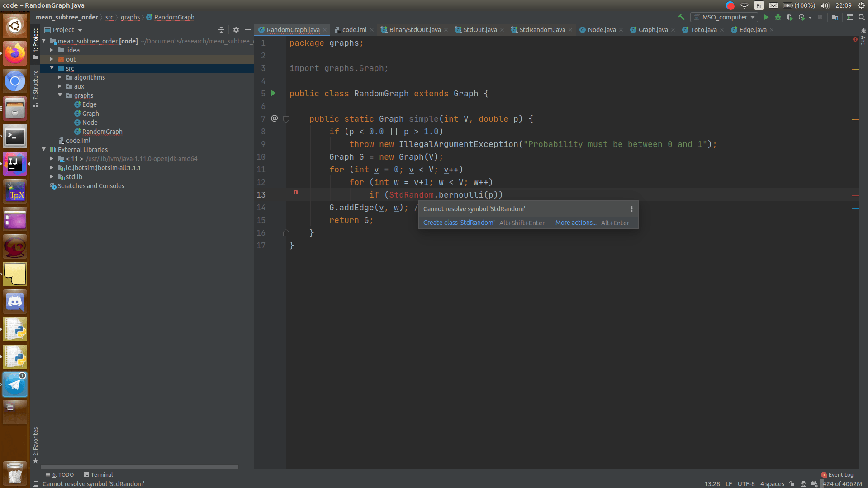Click the Build project hammer icon
Screen dimensions: 868x488
pyautogui.click(x=681, y=17)
